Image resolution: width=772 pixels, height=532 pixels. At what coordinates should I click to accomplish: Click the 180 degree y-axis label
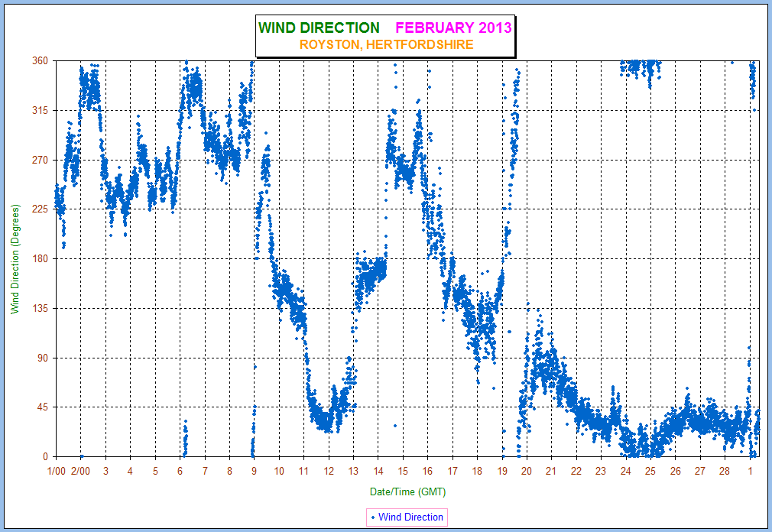click(x=39, y=259)
